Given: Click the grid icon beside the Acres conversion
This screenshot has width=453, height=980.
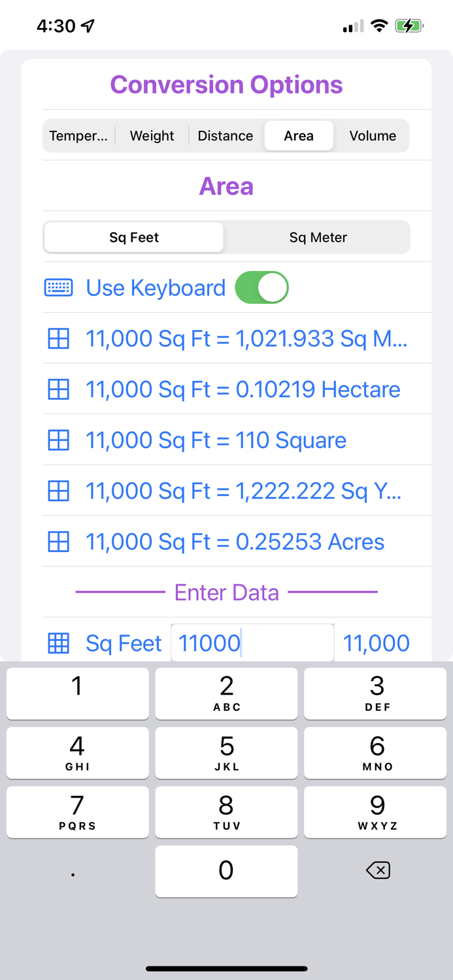Looking at the screenshot, I should [58, 541].
